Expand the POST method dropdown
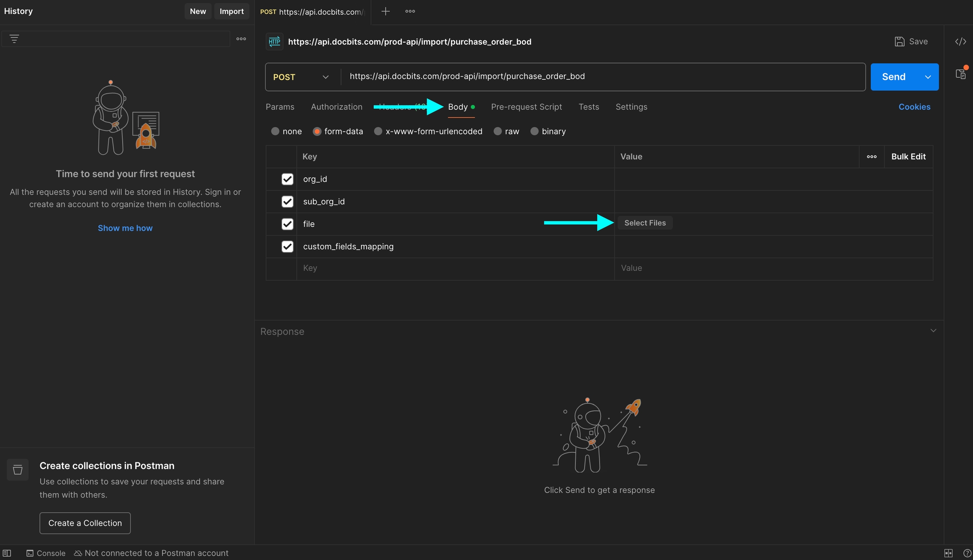This screenshot has height=560, width=973. 325,77
